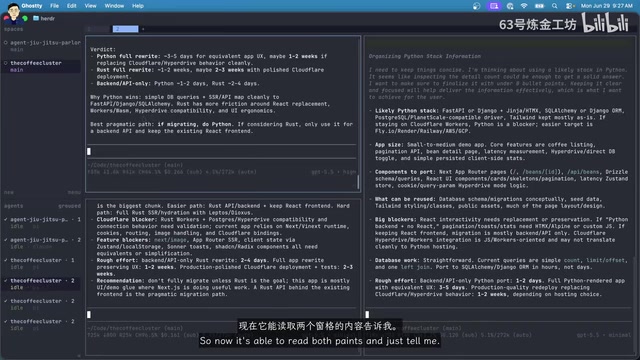This screenshot has height=360, width=640.
Task: Click the 'new' button in sidebar
Action: tap(9, 192)
